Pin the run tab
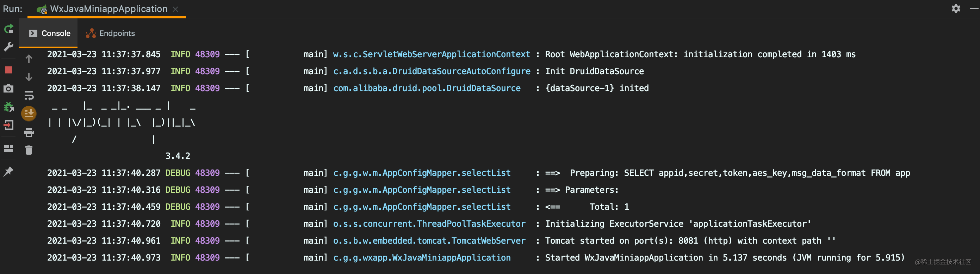 8,172
